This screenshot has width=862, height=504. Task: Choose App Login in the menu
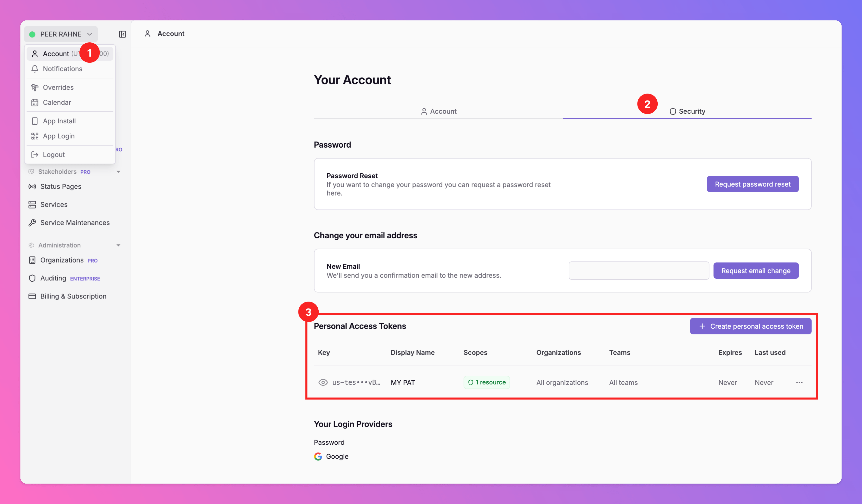tap(70, 136)
